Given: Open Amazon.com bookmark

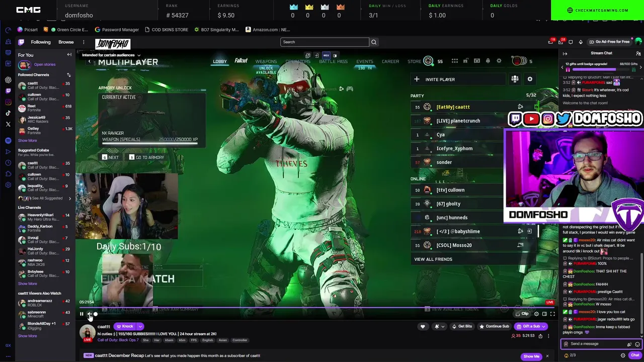Looking at the screenshot, I should click(268, 30).
